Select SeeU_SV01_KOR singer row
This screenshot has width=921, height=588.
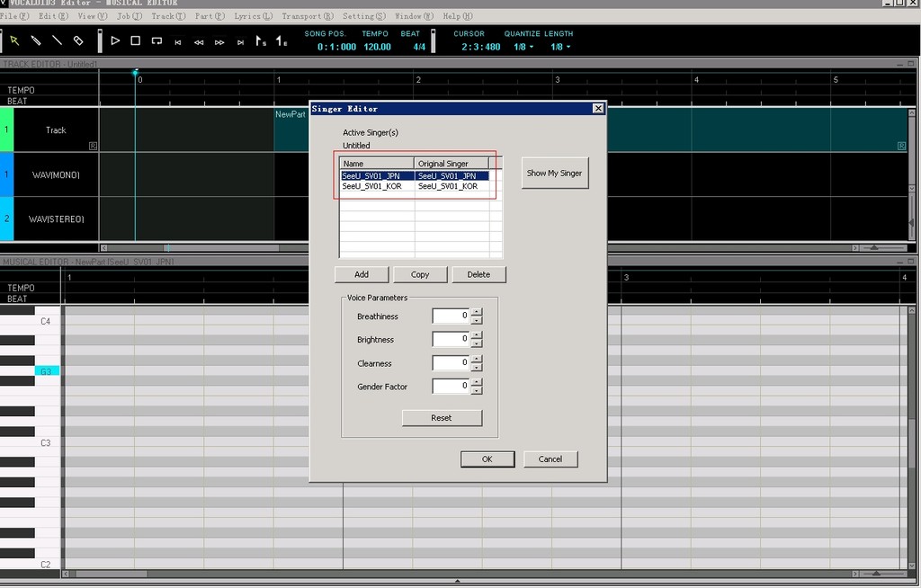415,186
